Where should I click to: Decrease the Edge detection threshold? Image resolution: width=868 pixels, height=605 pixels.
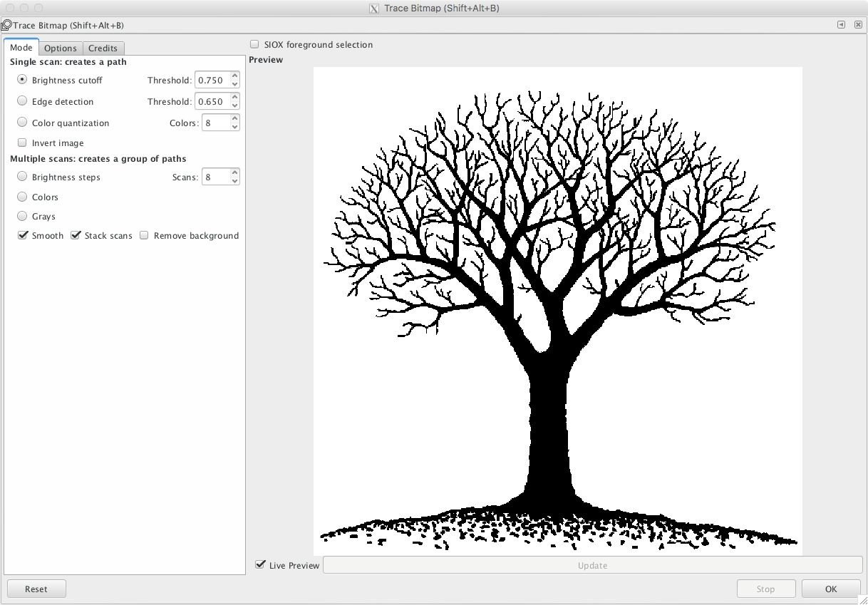(x=234, y=105)
